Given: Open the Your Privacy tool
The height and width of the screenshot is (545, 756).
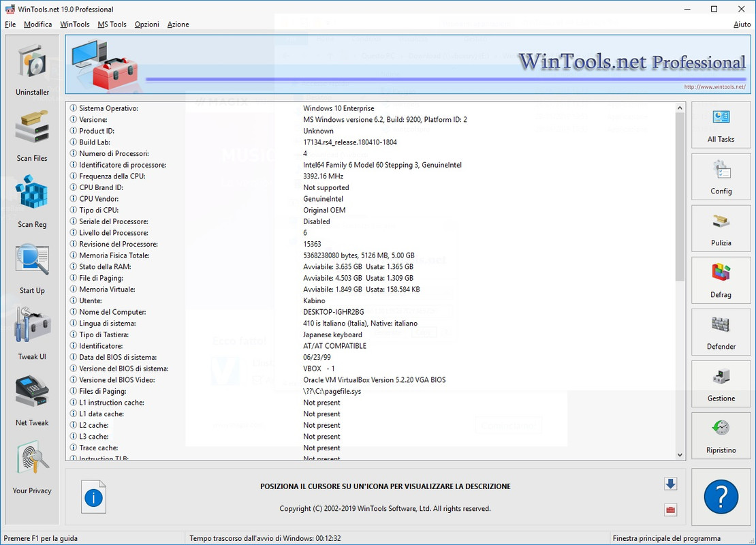Looking at the screenshot, I should pos(32,468).
